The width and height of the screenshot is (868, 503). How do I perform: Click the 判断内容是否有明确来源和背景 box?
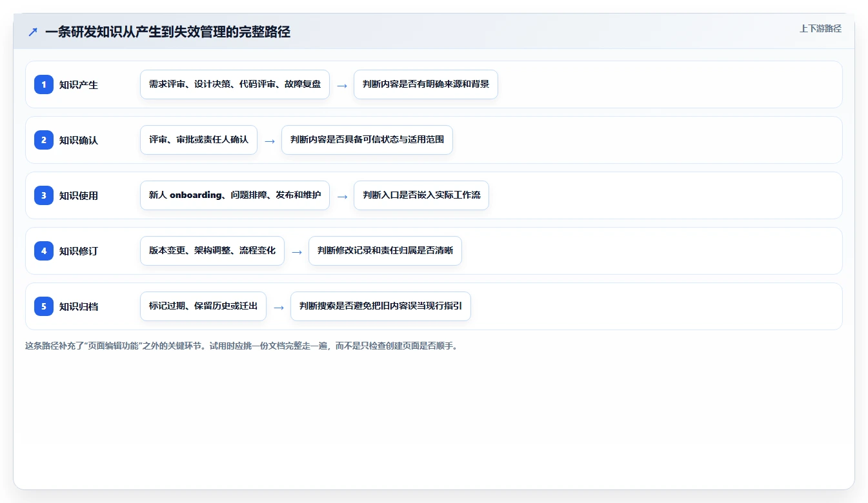coord(426,84)
